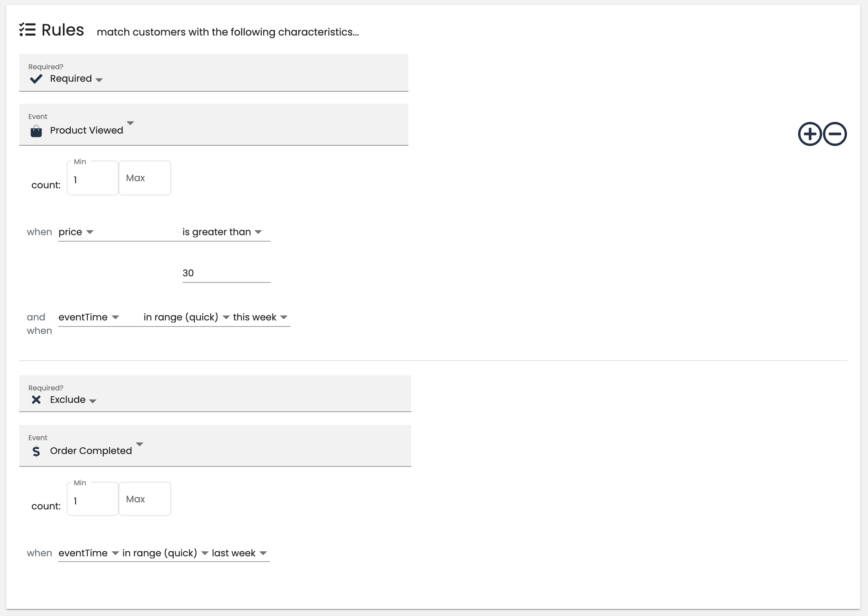Click the dollar sign icon for Order Completed
Screen dimensions: 868x616
(36, 452)
